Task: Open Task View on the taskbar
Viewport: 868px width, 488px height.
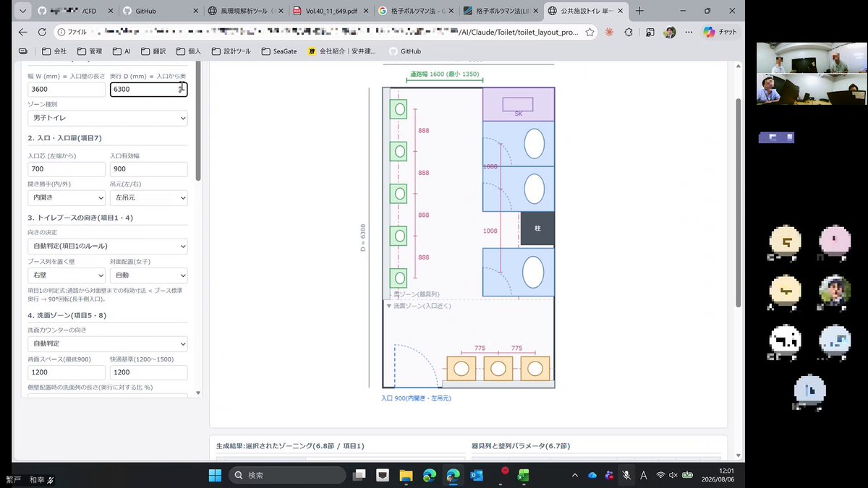Action: tap(359, 475)
